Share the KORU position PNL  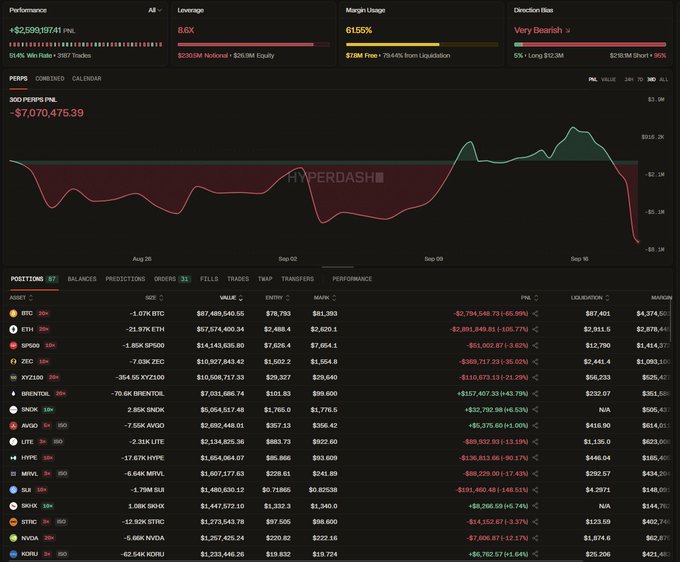536,554
